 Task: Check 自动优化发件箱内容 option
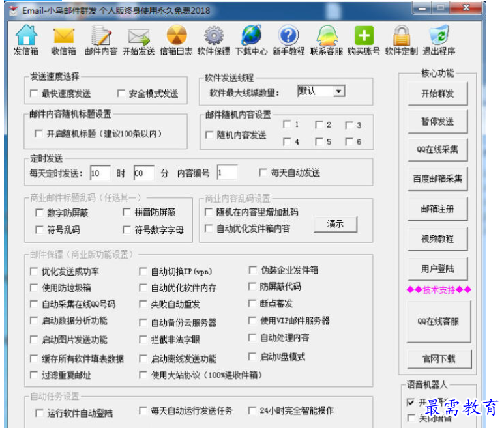point(209,229)
